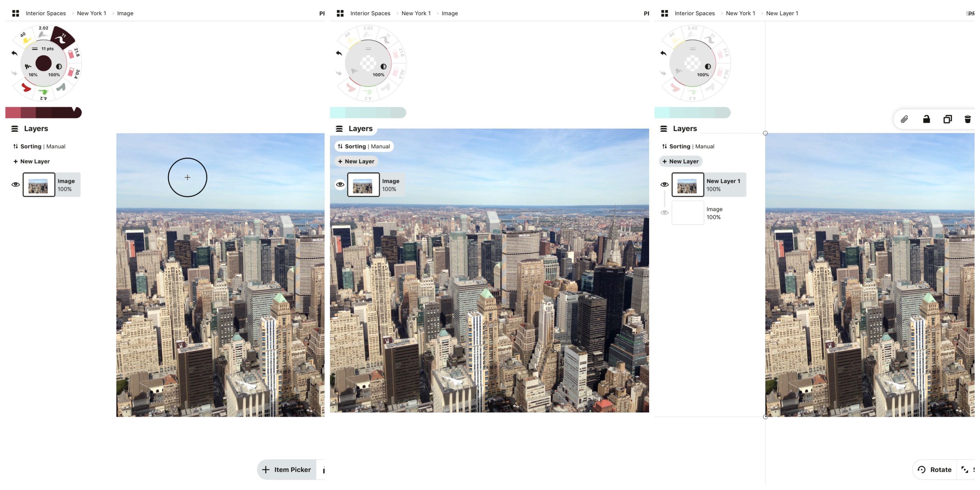Select the pink eraser tool marked 21.8 in left screenshot
The width and height of the screenshot is (980, 490).
tap(74, 53)
